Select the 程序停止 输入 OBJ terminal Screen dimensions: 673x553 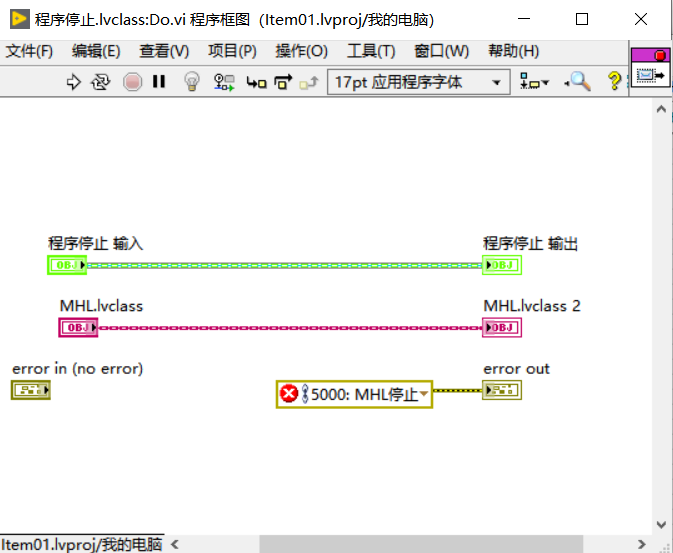click(x=67, y=265)
